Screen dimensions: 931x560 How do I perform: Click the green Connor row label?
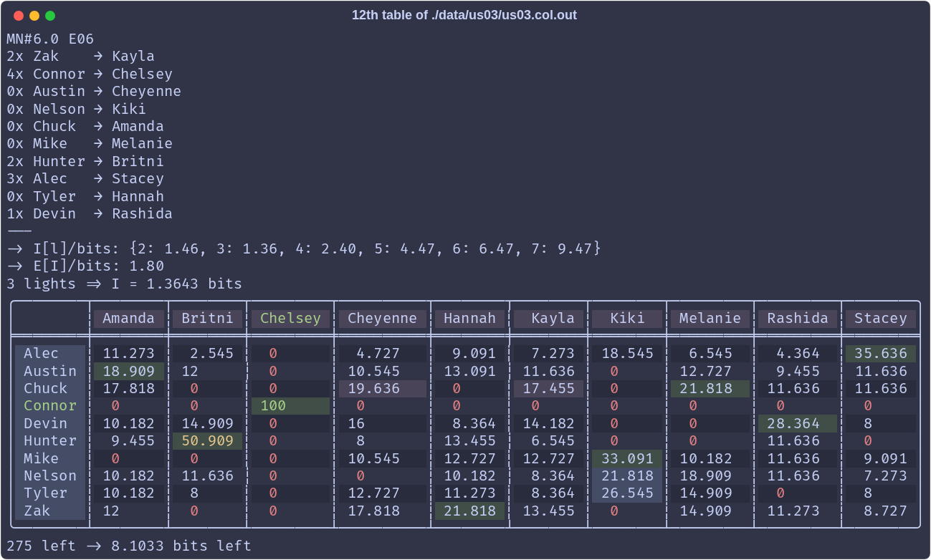(x=50, y=406)
